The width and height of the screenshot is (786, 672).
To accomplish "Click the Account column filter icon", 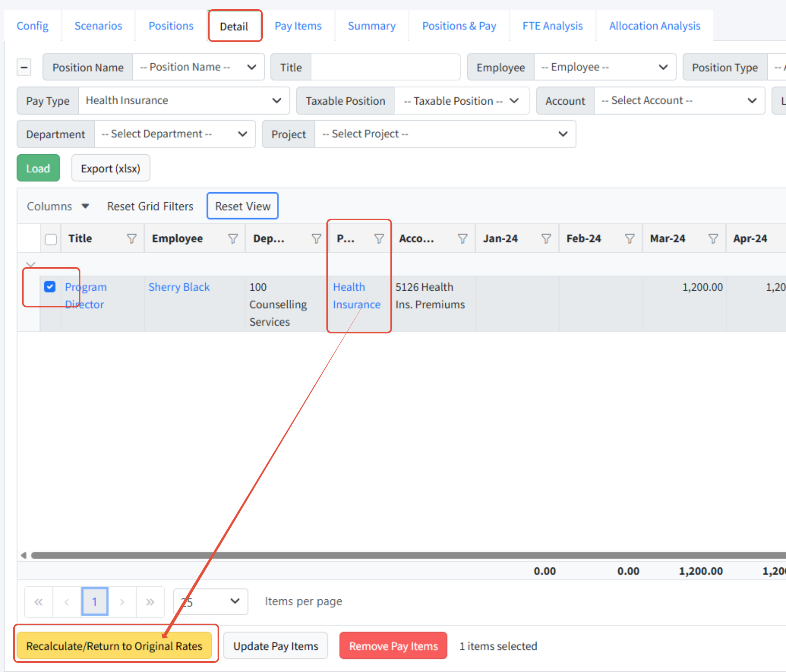I will 462,239.
